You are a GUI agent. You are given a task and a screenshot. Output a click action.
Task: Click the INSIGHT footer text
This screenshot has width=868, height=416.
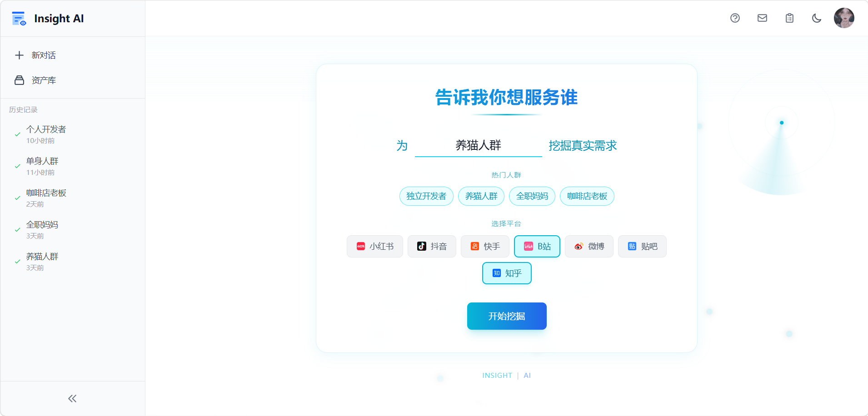pos(497,376)
